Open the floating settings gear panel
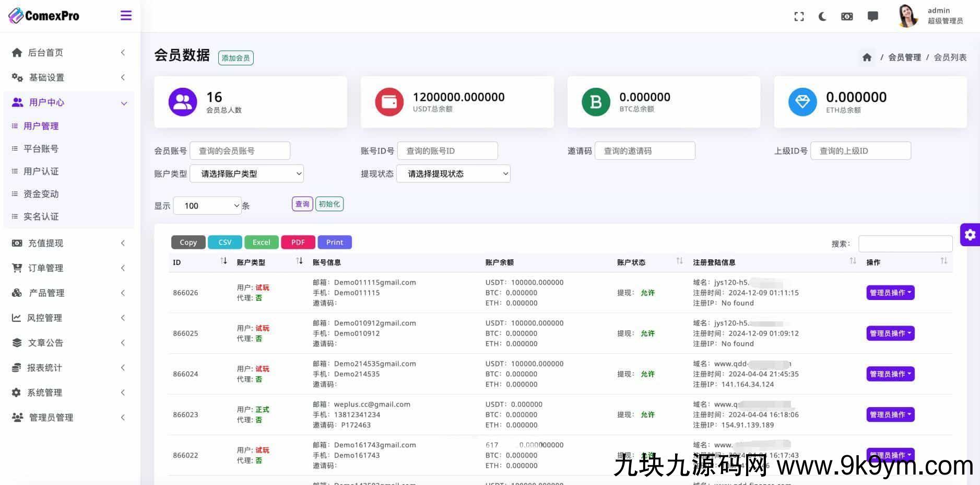The width and height of the screenshot is (980, 485). coord(970,235)
